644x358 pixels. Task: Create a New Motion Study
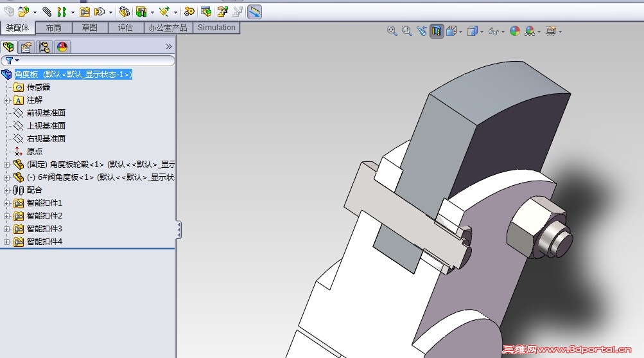click(189, 12)
